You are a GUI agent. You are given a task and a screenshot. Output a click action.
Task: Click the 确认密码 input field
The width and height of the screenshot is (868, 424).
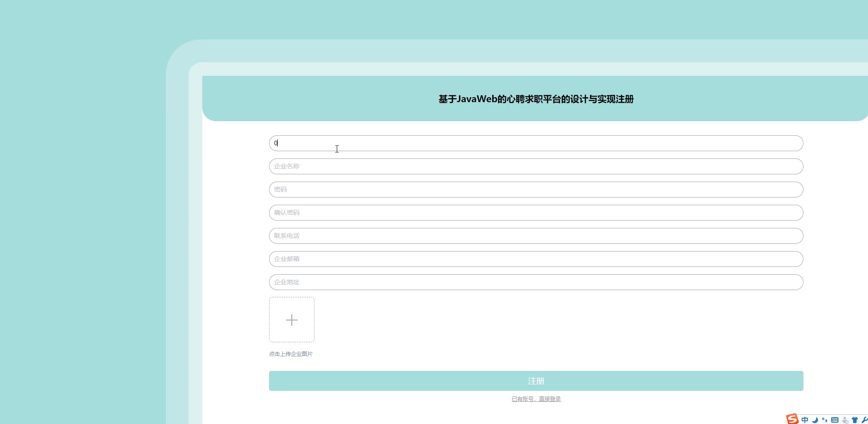(536, 212)
